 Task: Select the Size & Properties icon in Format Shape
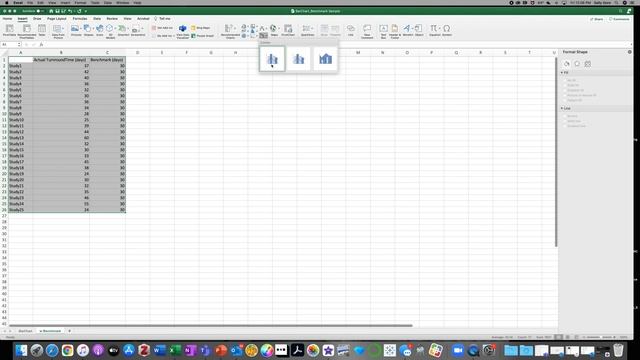(x=588, y=64)
